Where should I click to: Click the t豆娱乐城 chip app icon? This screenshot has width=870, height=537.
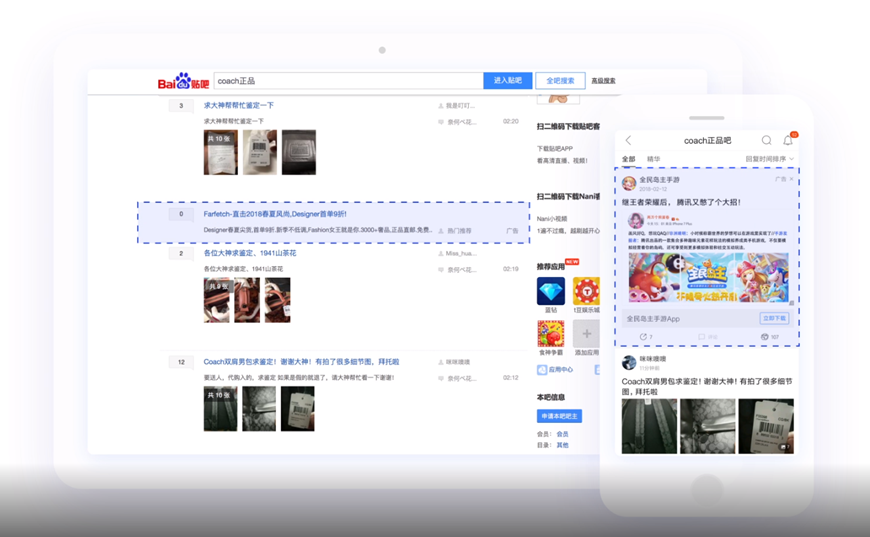tap(586, 291)
